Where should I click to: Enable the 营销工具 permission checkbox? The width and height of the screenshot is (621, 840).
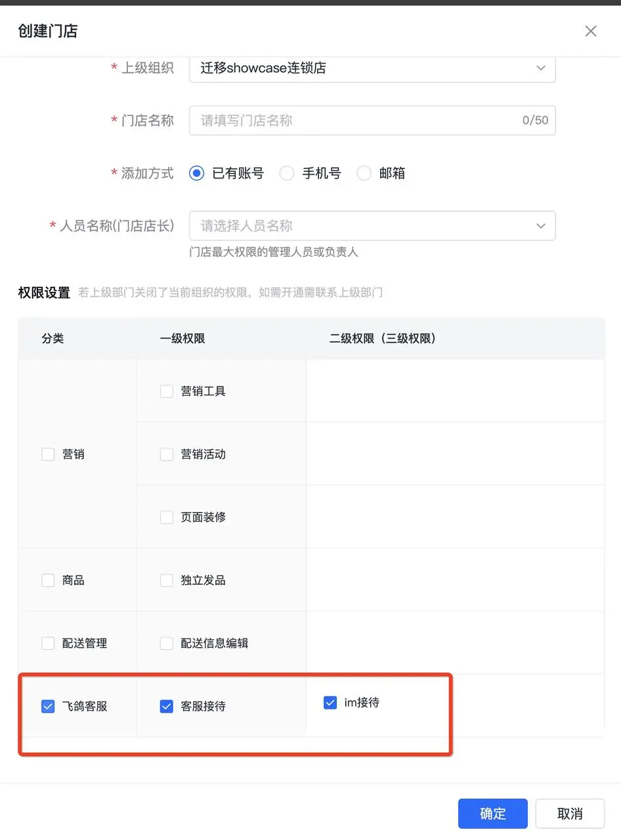point(167,391)
